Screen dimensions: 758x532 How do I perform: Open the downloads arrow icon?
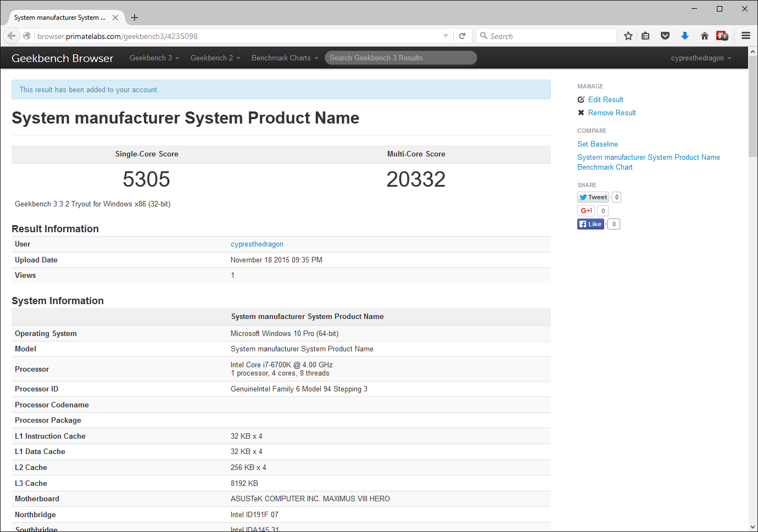point(685,36)
